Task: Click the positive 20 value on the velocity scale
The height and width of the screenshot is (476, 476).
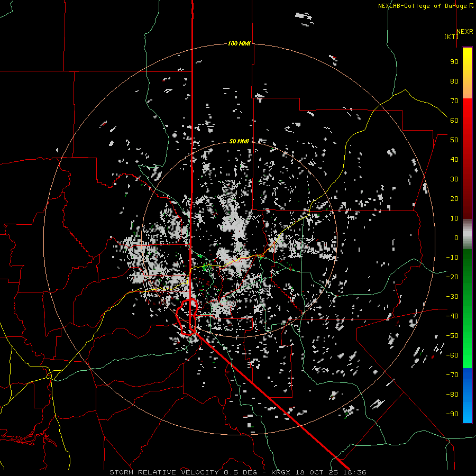Action: tap(454, 199)
